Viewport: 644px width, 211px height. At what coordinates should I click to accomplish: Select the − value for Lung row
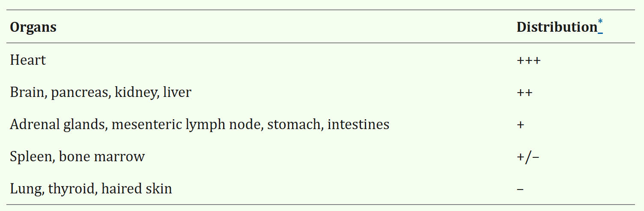pyautogui.click(x=520, y=189)
